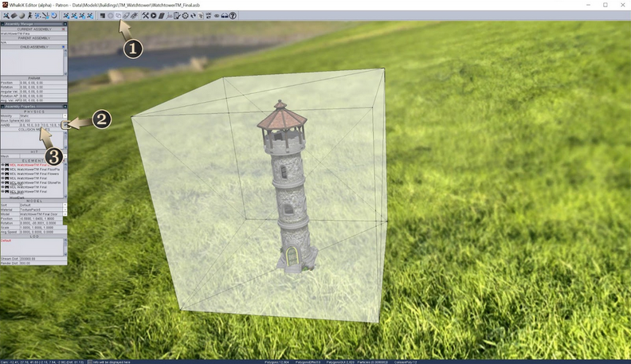
Task: Click the AABB recalculate button beside arrow 2
Action: [65, 125]
